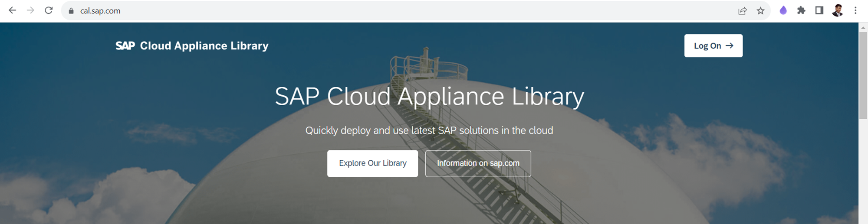This screenshot has height=224, width=868.
Task: Open the Extensions puzzle piece menu
Action: click(801, 10)
